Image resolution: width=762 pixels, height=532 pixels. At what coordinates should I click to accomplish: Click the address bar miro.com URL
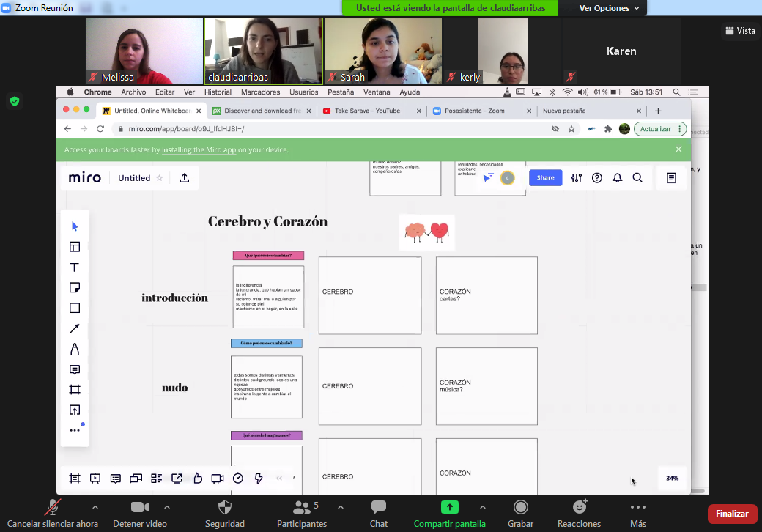click(x=186, y=129)
